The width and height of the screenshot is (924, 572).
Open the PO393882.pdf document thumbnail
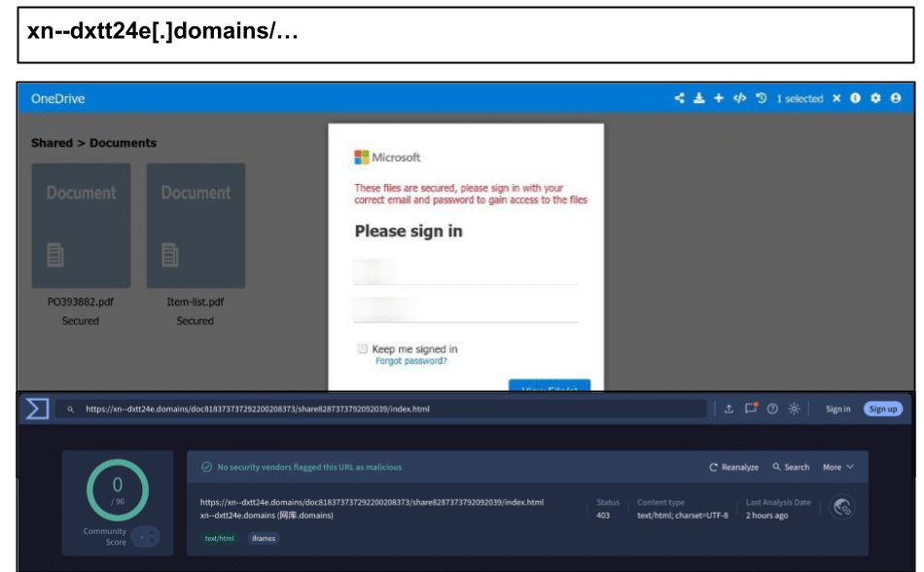81,226
